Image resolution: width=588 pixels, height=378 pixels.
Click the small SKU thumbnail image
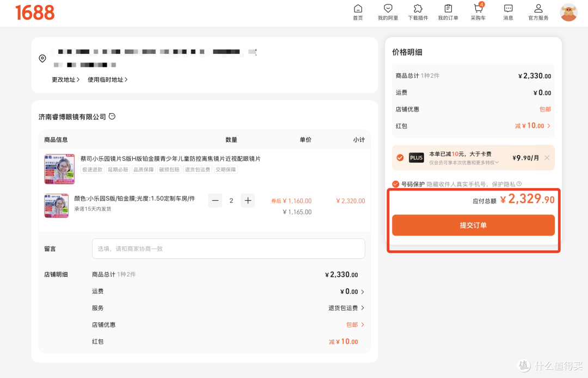pyautogui.click(x=56, y=206)
